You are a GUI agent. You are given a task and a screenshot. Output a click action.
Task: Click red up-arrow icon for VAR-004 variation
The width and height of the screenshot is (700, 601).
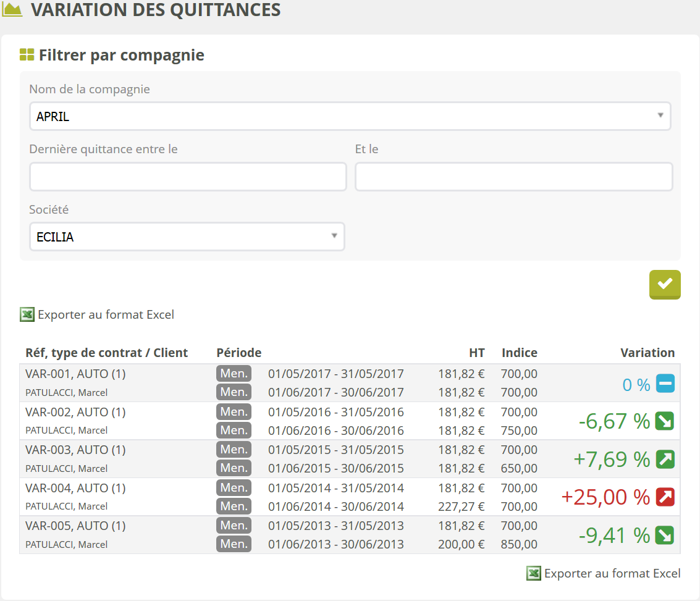(x=665, y=497)
